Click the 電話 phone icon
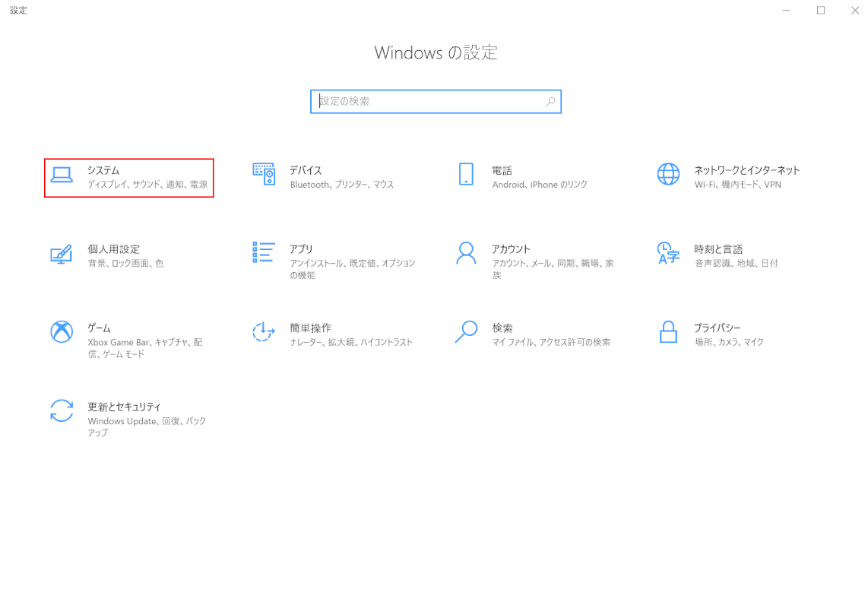Image resolution: width=868 pixels, height=608 pixels. click(x=466, y=175)
